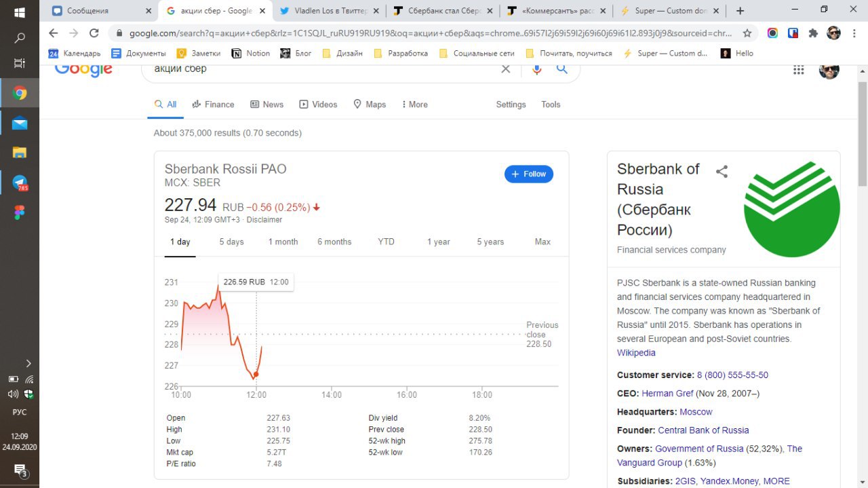Screen dimensions: 868x488
Task: Open the Wikipedia link in the panel
Action: click(x=636, y=353)
